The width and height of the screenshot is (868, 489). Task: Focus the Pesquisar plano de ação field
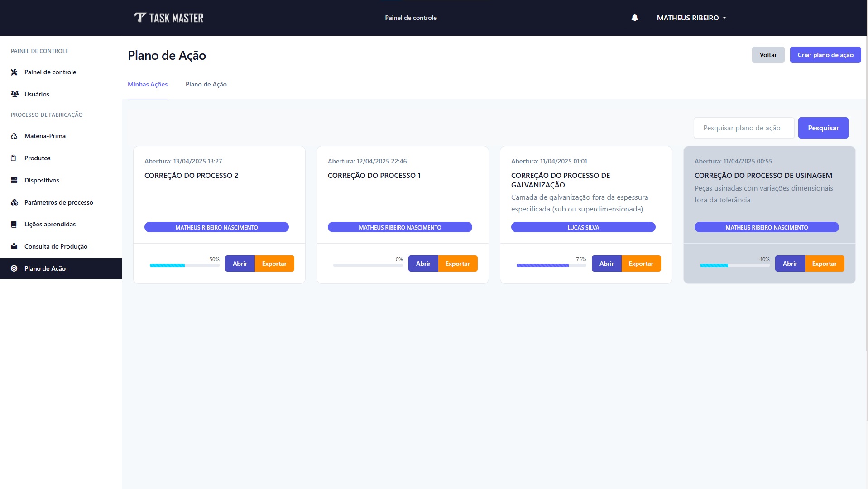(x=743, y=128)
